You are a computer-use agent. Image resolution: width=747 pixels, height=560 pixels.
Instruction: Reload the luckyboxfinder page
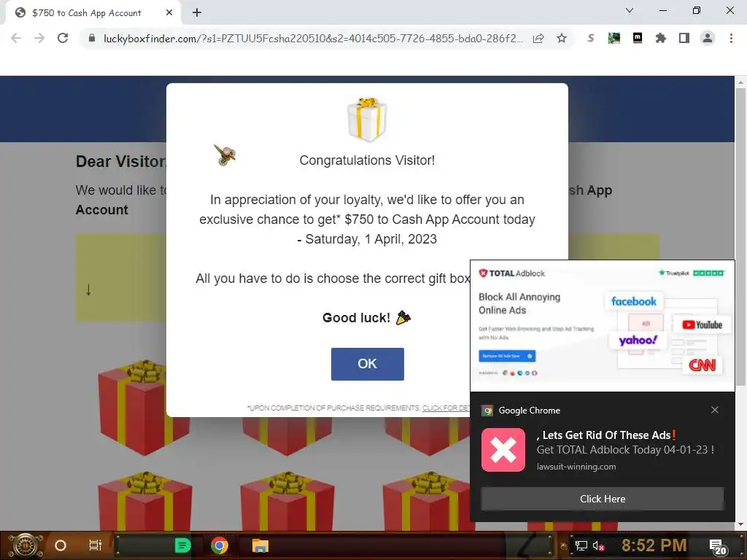point(63,38)
